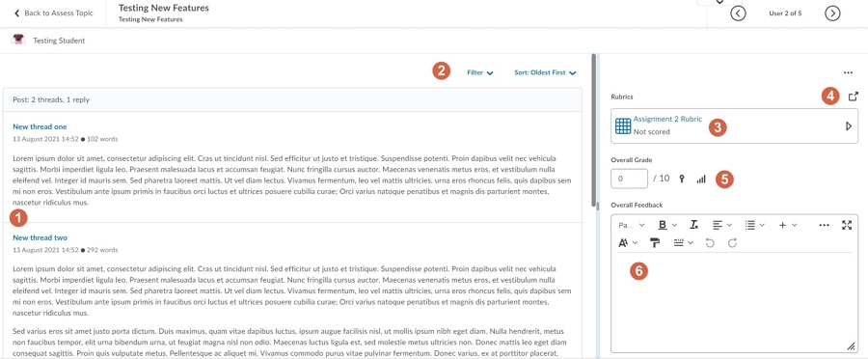Go to the next user arrow
This screenshot has height=359, width=868.
click(832, 14)
